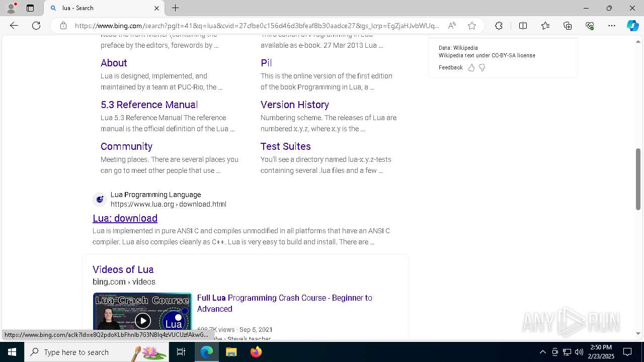
Task: Refresh the Bing search page
Action: click(x=36, y=26)
